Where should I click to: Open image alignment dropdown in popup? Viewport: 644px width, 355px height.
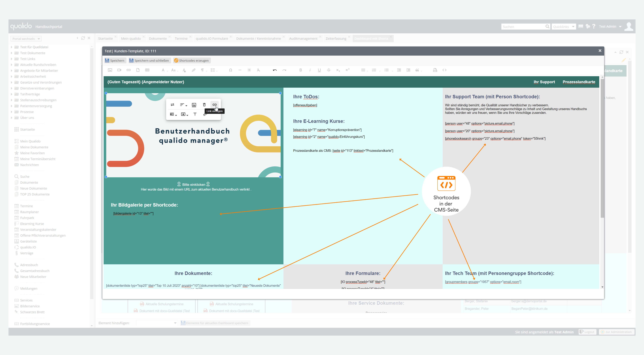coord(183,105)
